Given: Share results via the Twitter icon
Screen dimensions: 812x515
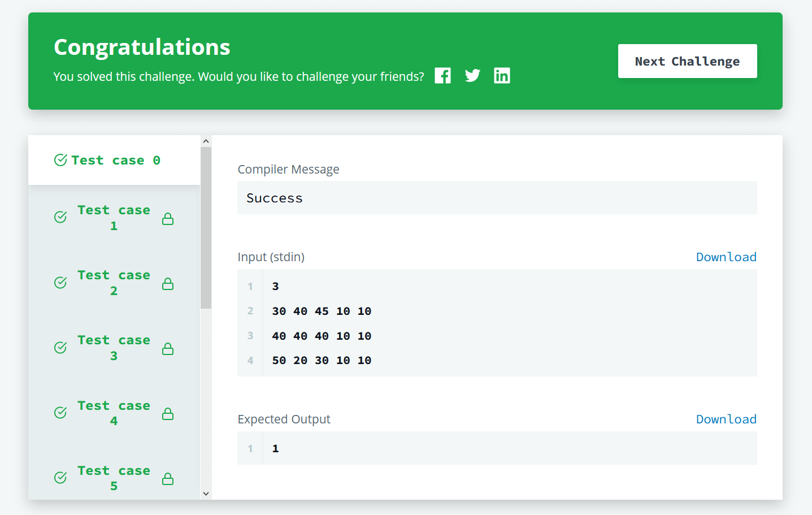Looking at the screenshot, I should point(472,75).
